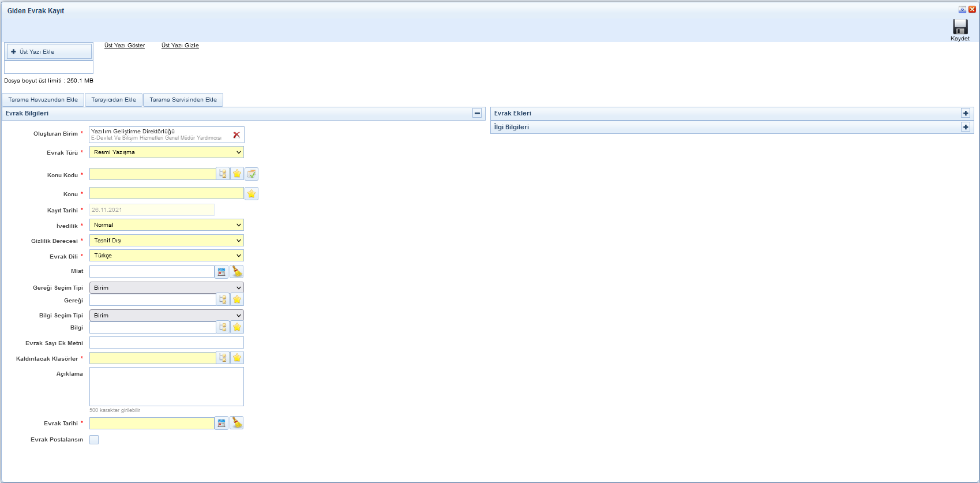Open the Konu Kodu tree picker icon

click(x=223, y=174)
